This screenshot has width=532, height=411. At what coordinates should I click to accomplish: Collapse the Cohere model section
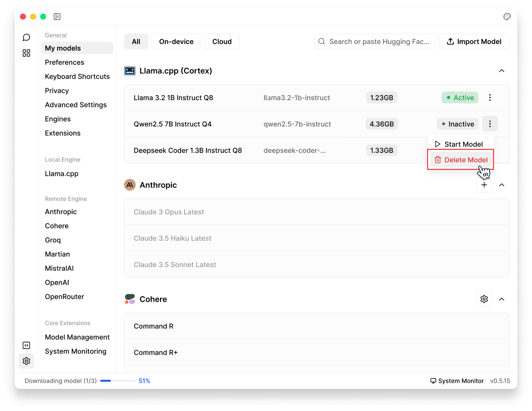(501, 299)
